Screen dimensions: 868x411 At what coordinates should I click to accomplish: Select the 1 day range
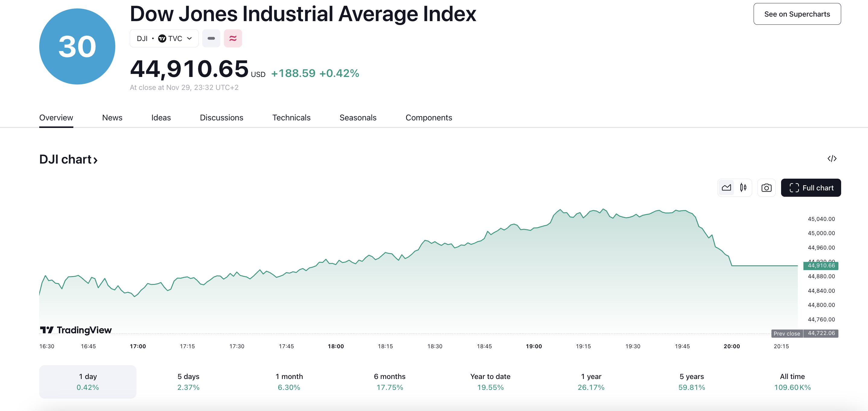(x=88, y=381)
